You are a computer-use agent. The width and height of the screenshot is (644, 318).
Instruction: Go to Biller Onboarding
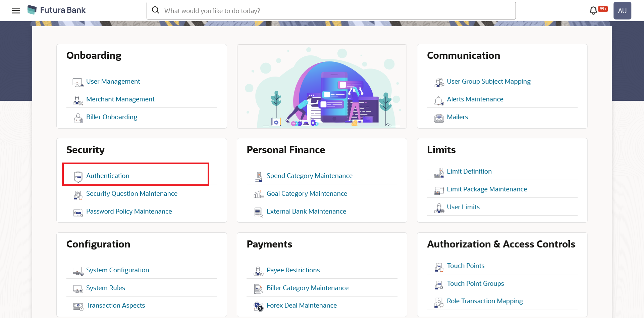pyautogui.click(x=112, y=117)
